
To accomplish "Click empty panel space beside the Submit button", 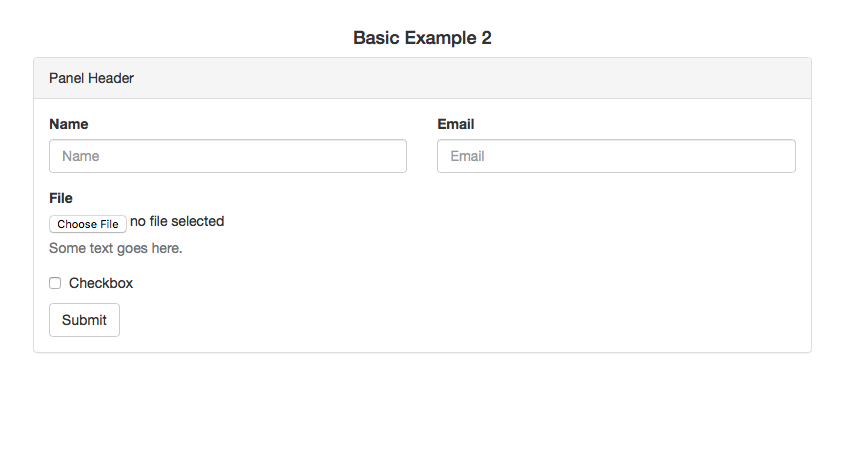I will pyautogui.click(x=450, y=320).
